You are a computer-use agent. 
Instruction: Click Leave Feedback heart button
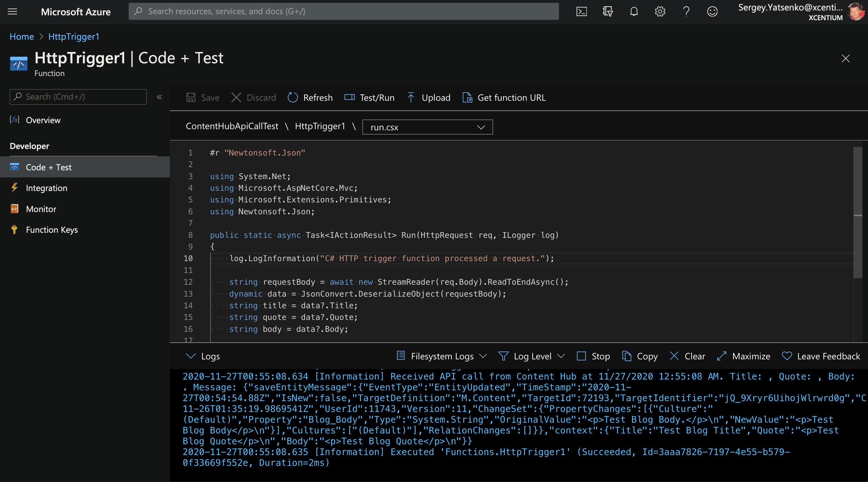coord(821,356)
